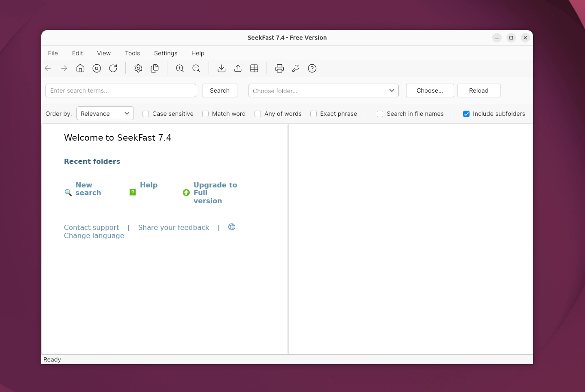Click the copy documents toolbar icon
The height and width of the screenshot is (392, 585).
[155, 69]
